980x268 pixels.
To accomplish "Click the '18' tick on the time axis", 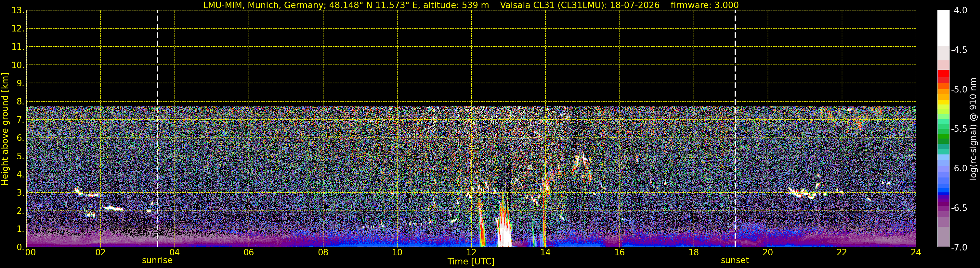I will click(x=694, y=252).
